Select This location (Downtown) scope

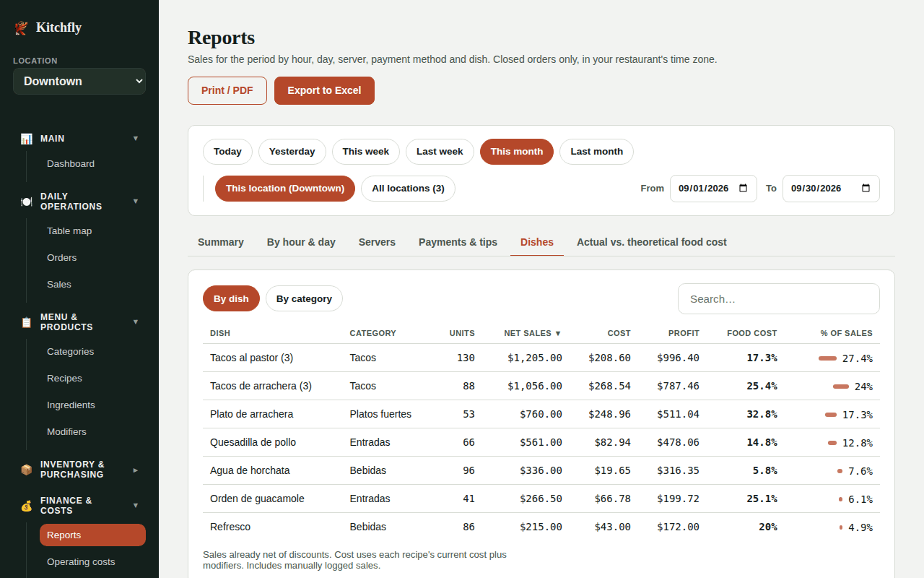(x=285, y=189)
